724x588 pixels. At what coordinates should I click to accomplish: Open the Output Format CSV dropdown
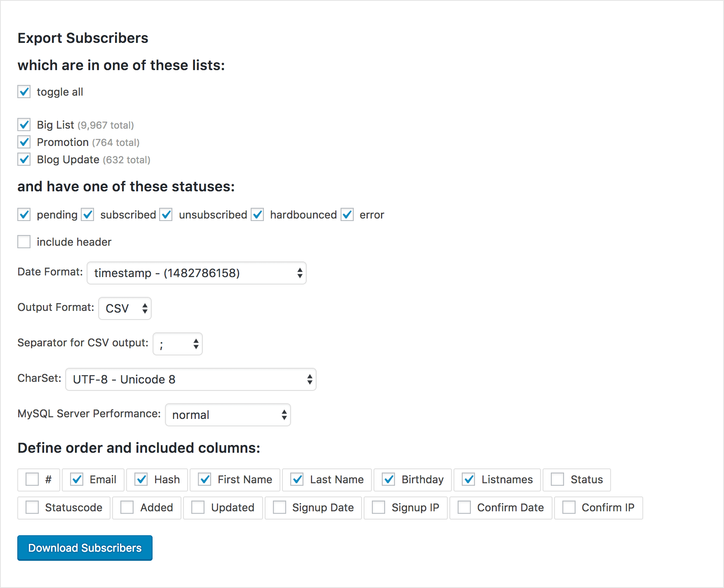[125, 308]
